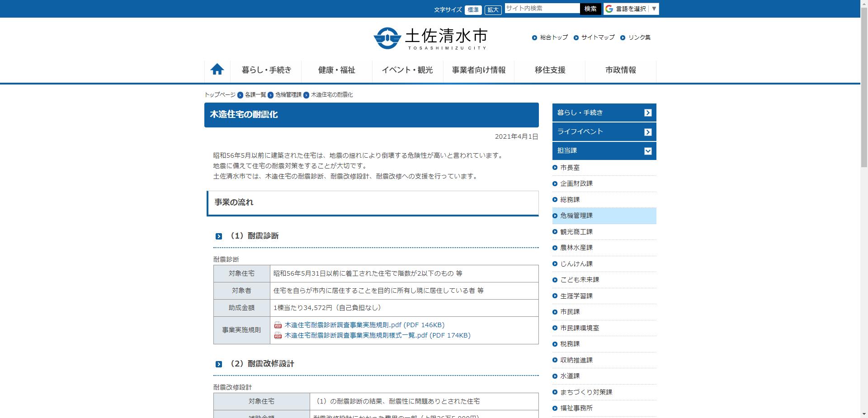Click the Tosashimizu City logo
The height and width of the screenshot is (418, 868).
tap(430, 38)
